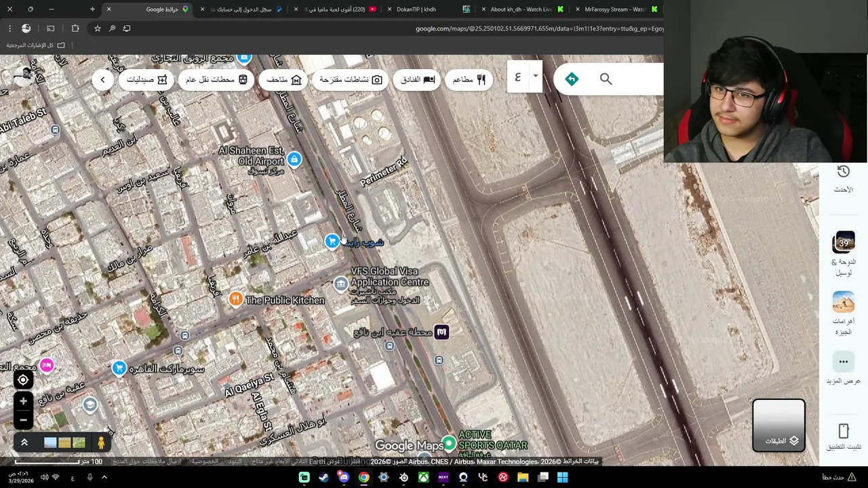Open a new browser tab with plus
The width and height of the screenshot is (868, 488).
tap(92, 9)
